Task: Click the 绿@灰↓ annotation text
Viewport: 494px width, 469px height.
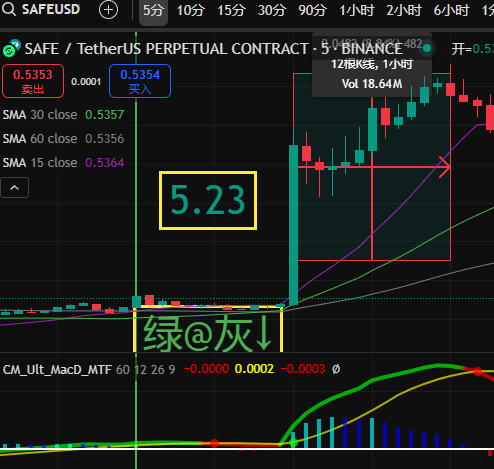Action: click(208, 334)
